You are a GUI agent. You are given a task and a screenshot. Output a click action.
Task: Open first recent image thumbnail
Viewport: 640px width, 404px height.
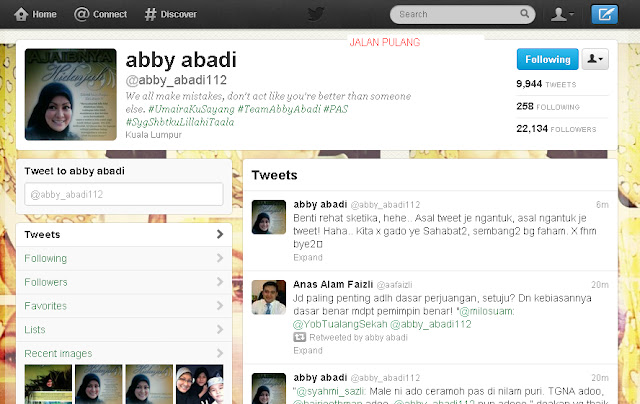click(48, 384)
